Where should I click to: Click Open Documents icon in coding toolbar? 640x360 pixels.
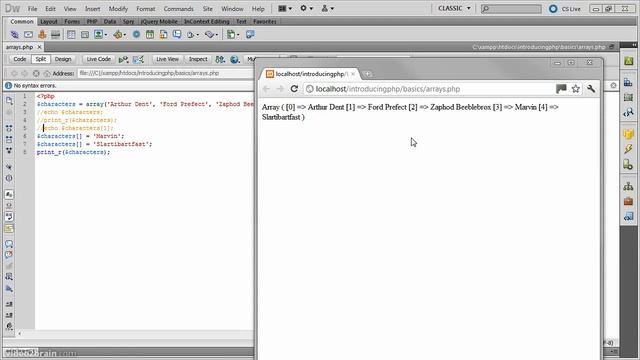tap(9, 101)
